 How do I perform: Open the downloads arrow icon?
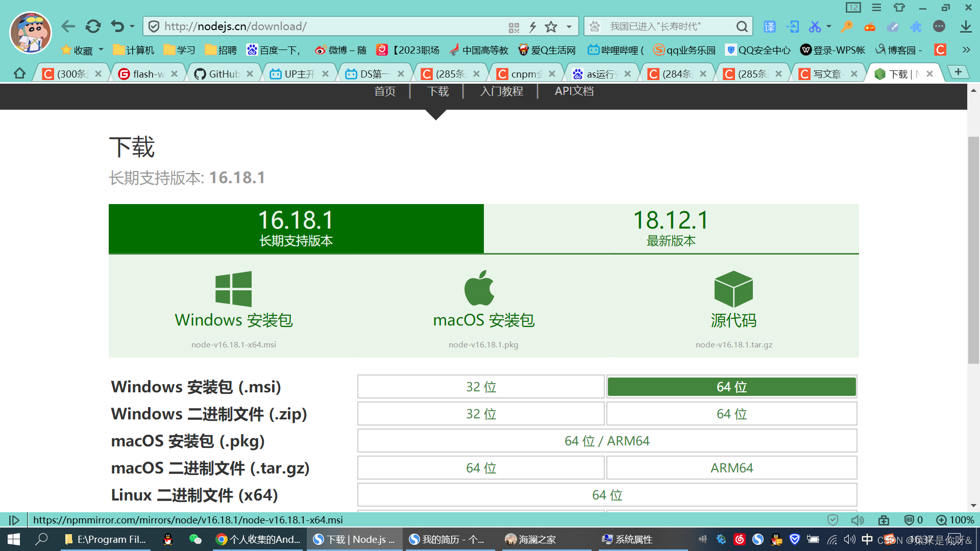[966, 27]
